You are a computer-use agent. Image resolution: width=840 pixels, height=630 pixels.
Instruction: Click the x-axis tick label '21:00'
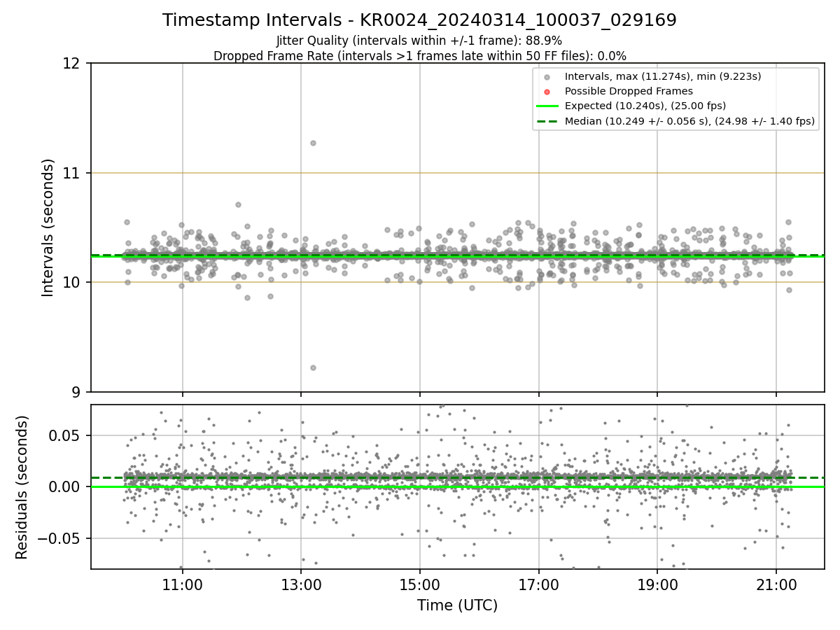(x=776, y=584)
